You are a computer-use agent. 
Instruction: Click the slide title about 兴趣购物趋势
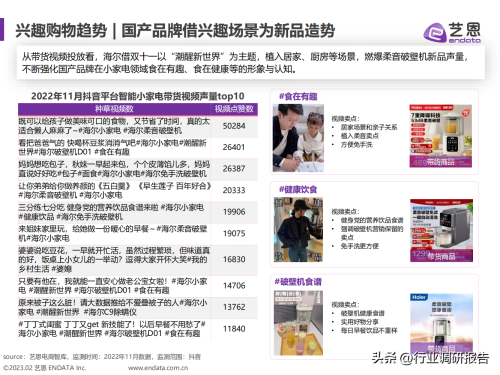pos(175,31)
